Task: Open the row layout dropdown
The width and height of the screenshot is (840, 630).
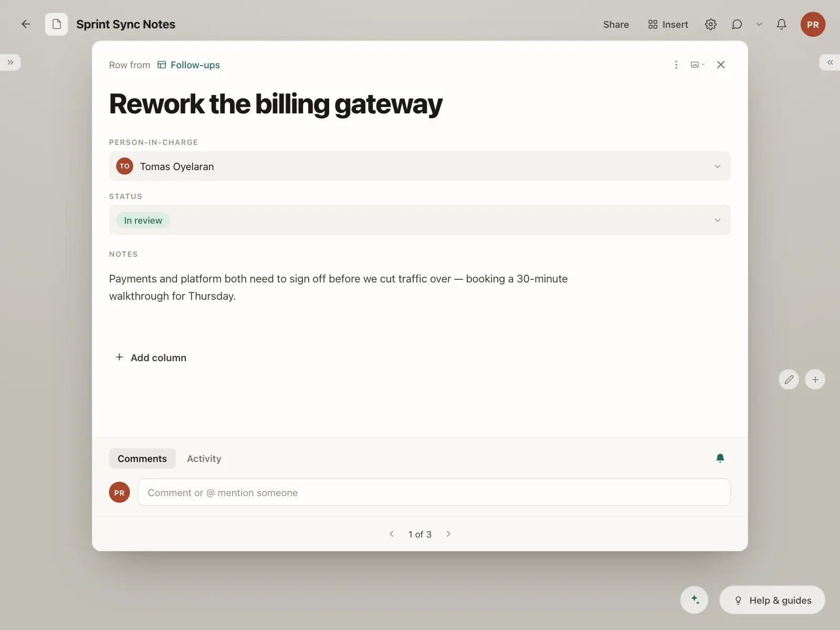Action: 698,65
